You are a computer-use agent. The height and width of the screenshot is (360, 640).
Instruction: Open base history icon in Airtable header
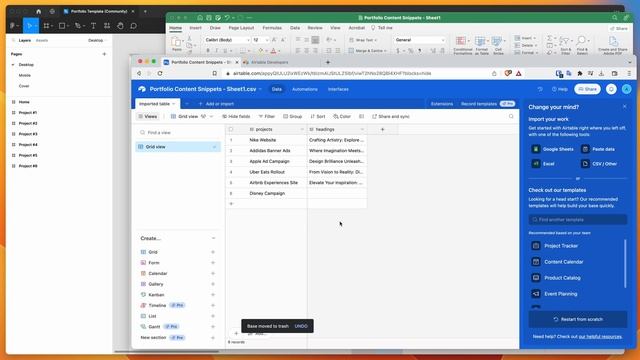point(540,89)
